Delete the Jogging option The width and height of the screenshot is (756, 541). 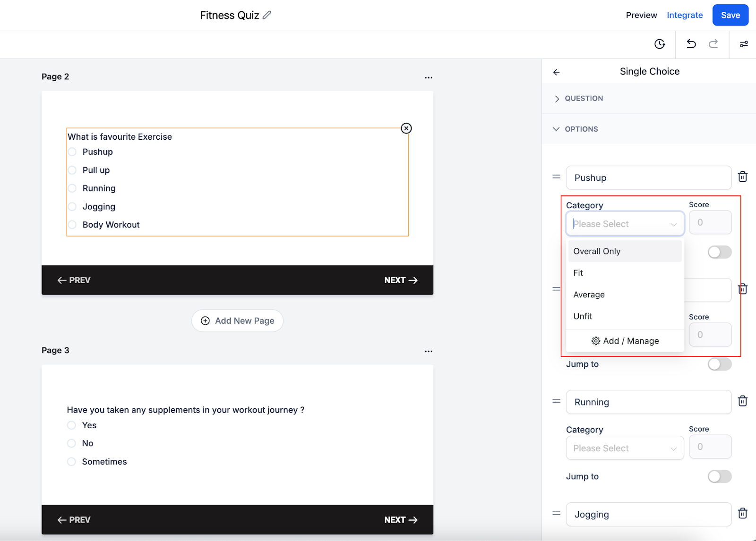[x=743, y=513]
